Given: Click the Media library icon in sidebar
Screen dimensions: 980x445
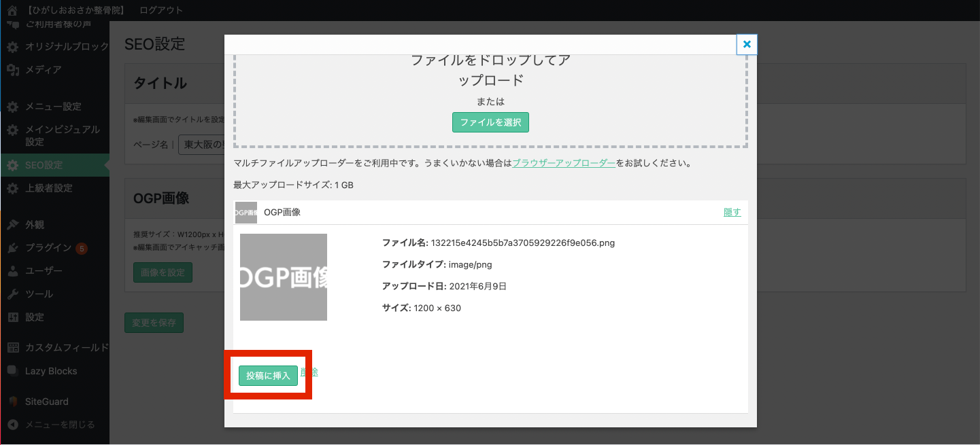Looking at the screenshot, I should [x=12, y=70].
